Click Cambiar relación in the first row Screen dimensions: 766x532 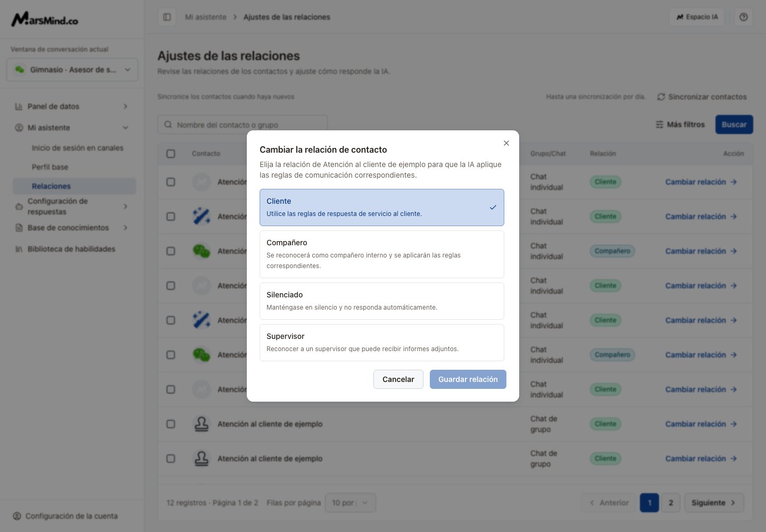coord(701,182)
